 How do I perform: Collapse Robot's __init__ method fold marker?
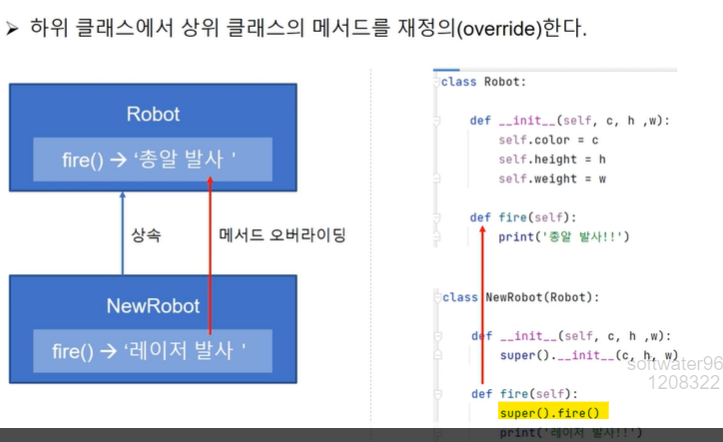pos(437,121)
